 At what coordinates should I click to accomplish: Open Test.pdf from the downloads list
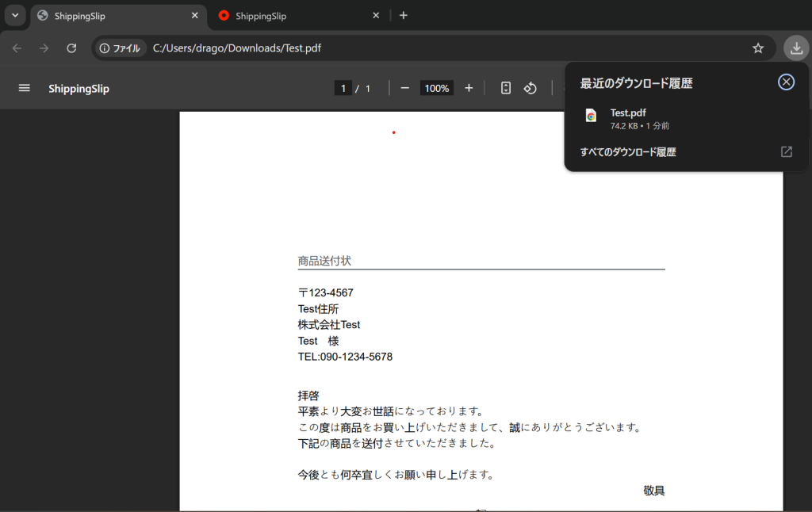628,118
